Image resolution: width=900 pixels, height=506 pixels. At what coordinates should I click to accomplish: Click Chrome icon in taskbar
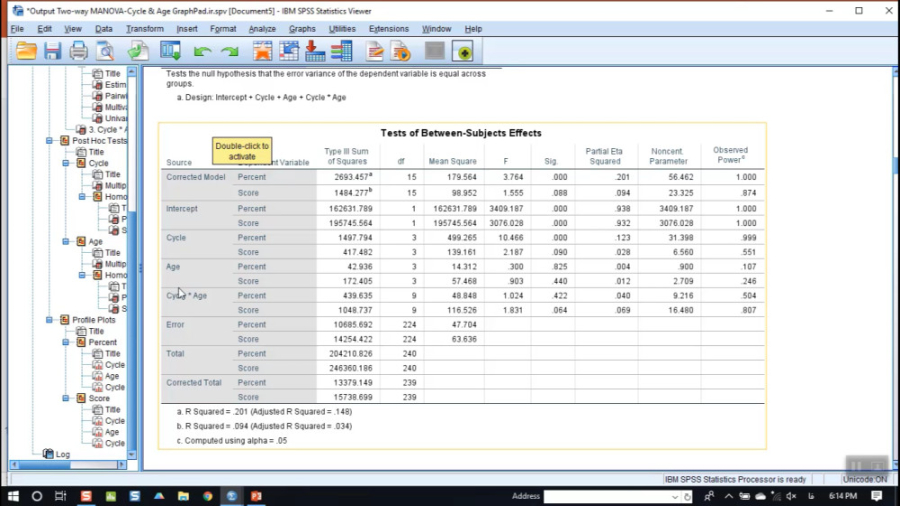click(x=207, y=496)
